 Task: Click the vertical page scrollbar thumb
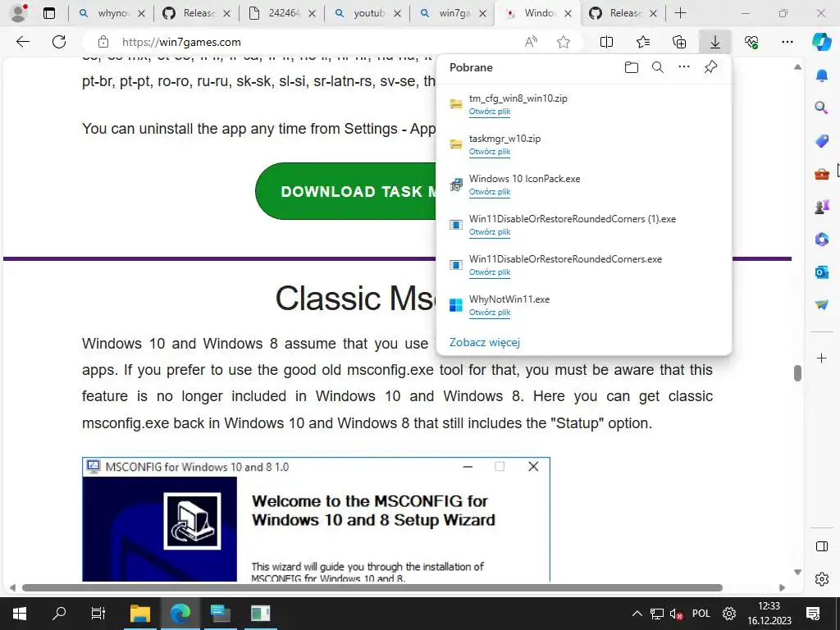(x=797, y=373)
